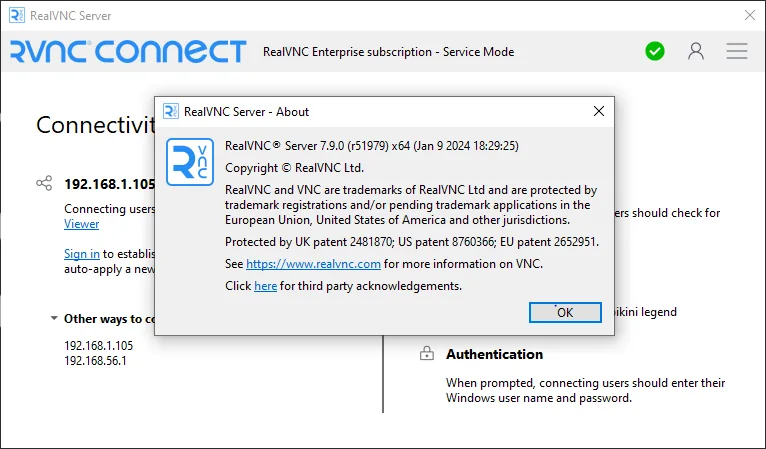
Task: Click the small icon in About dialog title bar
Action: (170, 111)
